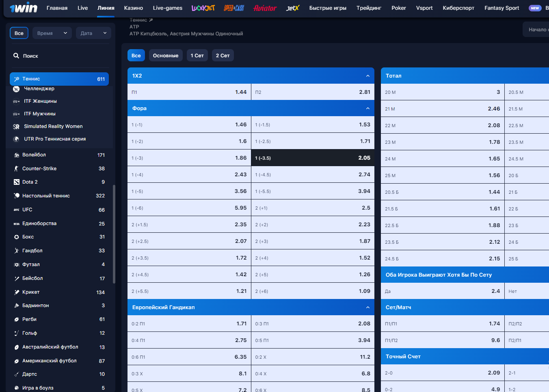549x392 pixels.
Task: Show the 1 Сет markets tab
Action: pos(197,56)
